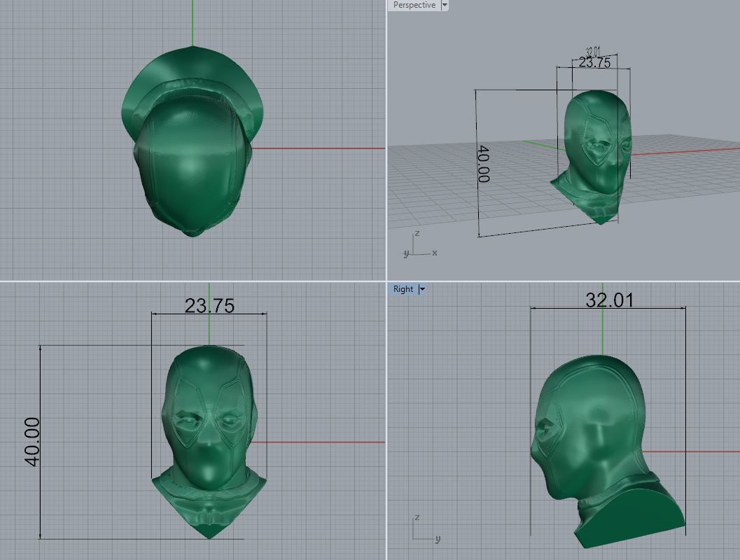Image resolution: width=740 pixels, height=560 pixels.
Task: Select the 40.00 dimension in front view
Action: (32, 442)
